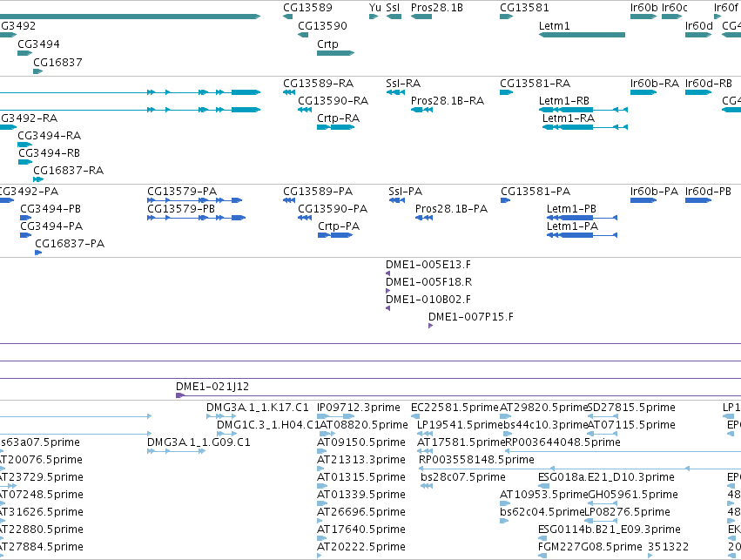
Task: Click transcript Ir60d-RB
Action: click(x=709, y=84)
